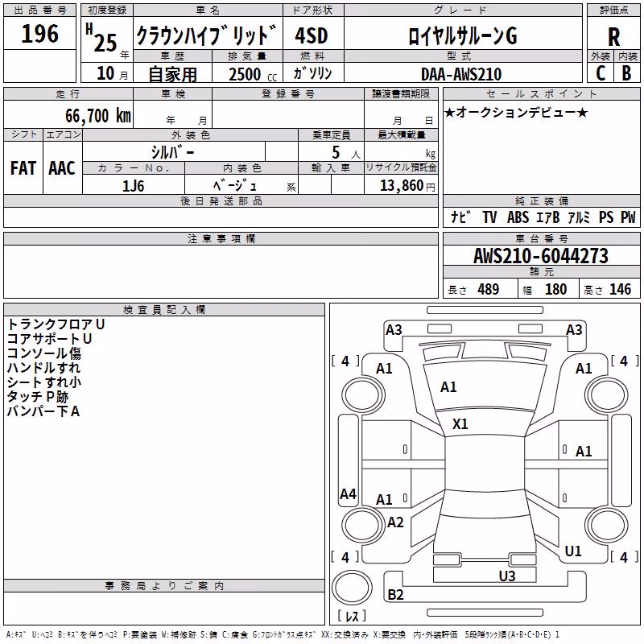Select the オークションデビュー sales point text
The width and height of the screenshot is (644, 644).
[516, 113]
